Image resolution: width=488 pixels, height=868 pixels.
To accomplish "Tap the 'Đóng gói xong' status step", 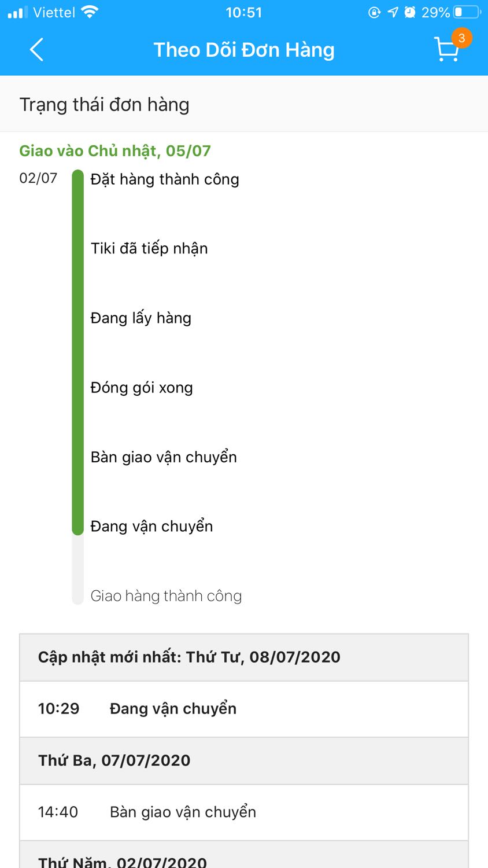I will point(142,388).
